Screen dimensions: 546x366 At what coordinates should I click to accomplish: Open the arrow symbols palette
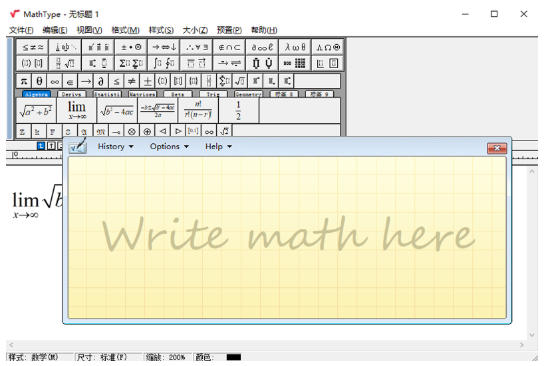[164, 47]
